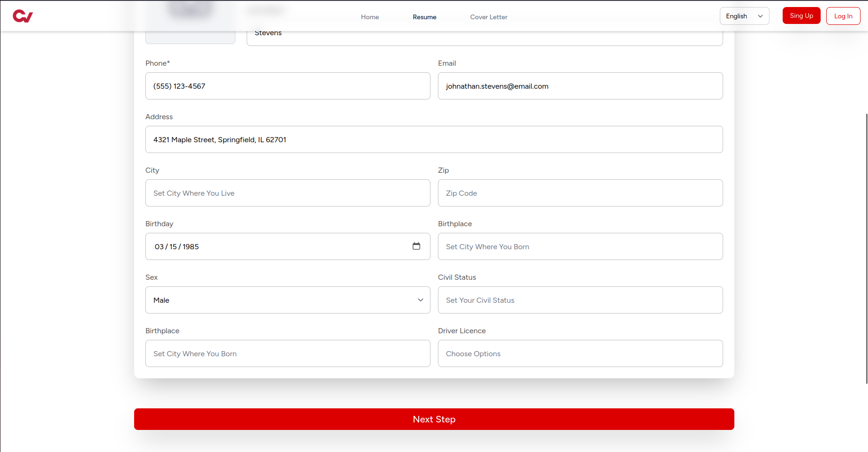Focus the Zip Code field

point(580,193)
